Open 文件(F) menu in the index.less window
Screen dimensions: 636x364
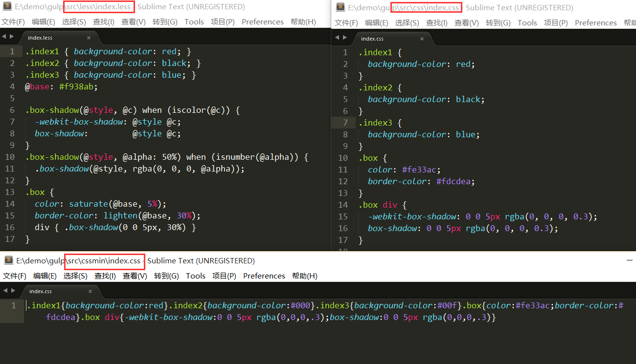[x=13, y=22]
